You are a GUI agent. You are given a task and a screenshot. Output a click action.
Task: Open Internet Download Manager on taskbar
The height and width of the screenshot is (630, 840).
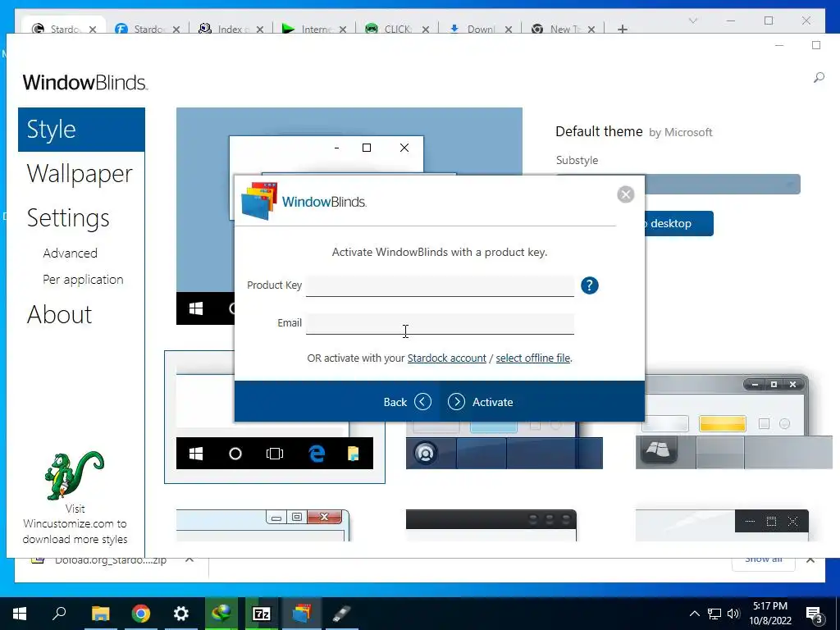221,614
